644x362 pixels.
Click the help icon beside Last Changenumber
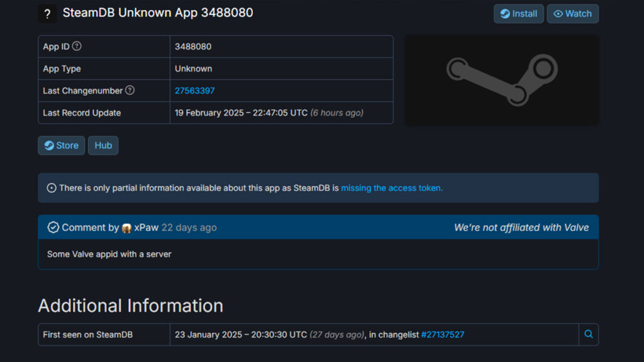coord(130,90)
